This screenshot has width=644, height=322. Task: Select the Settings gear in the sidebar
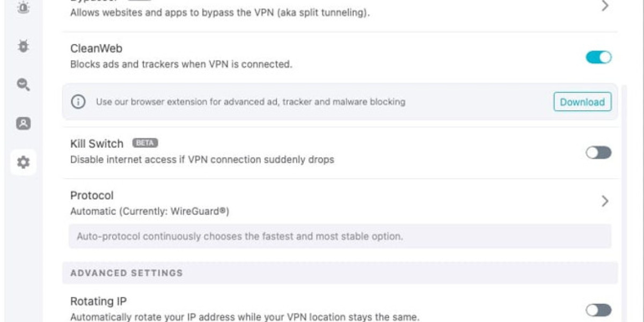tap(23, 161)
